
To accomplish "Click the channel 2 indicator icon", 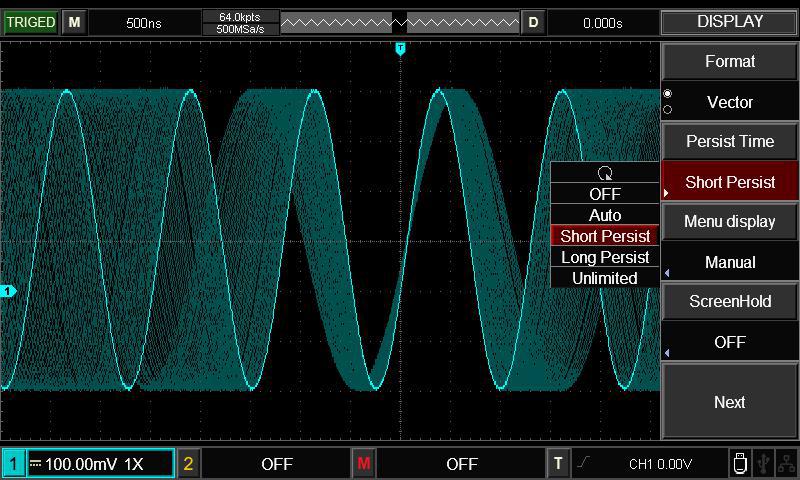I will [188, 464].
